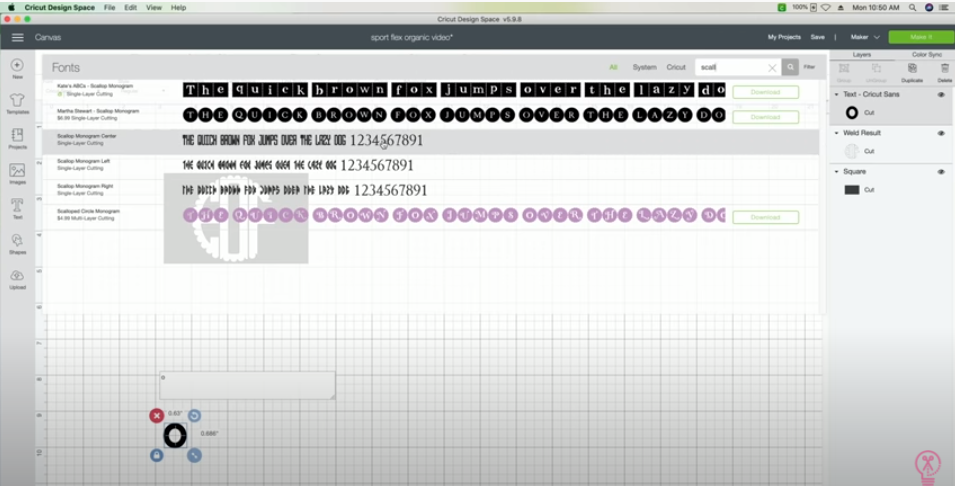Click the lock aspect ratio handle
955x486 pixels.
click(x=157, y=455)
